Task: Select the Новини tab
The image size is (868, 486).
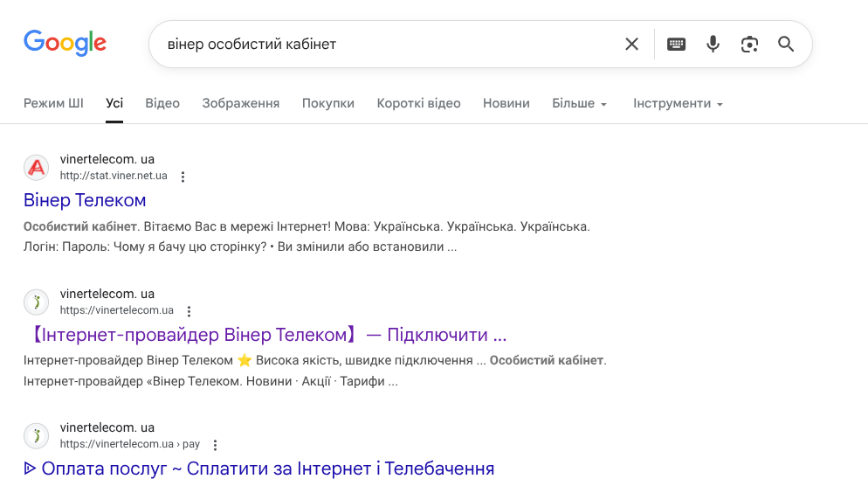Action: point(506,104)
